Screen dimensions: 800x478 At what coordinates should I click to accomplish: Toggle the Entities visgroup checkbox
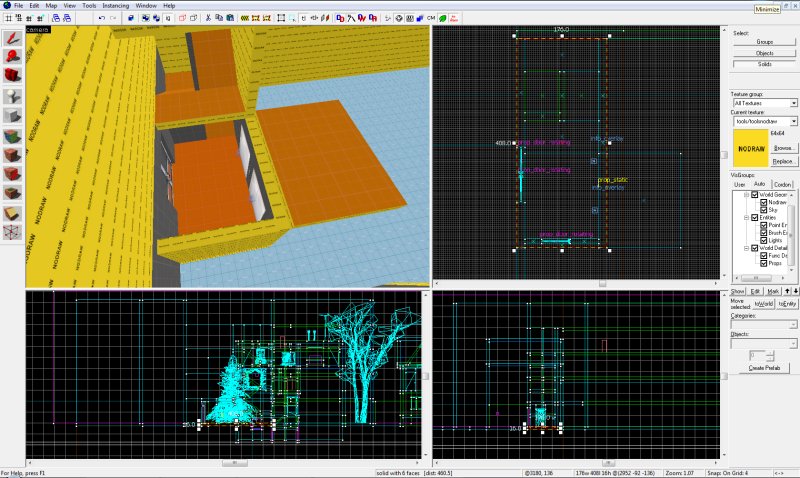[755, 218]
